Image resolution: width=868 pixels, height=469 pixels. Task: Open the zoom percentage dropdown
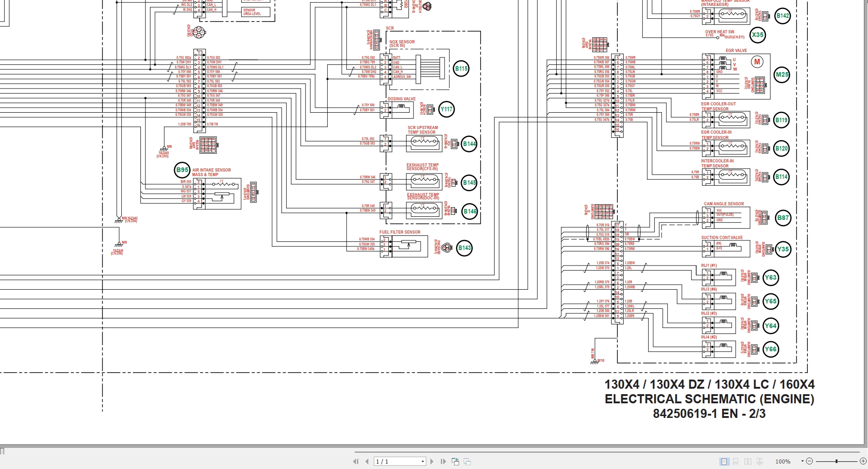tap(802, 461)
